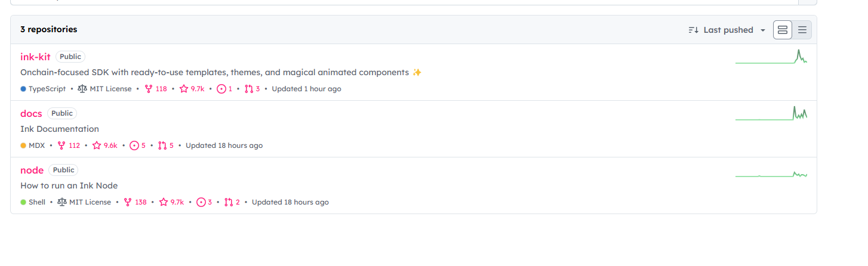Viewport: 868px width, 266px height.
Task: Click fork count 118 icon for ink-kit
Action: tap(149, 89)
